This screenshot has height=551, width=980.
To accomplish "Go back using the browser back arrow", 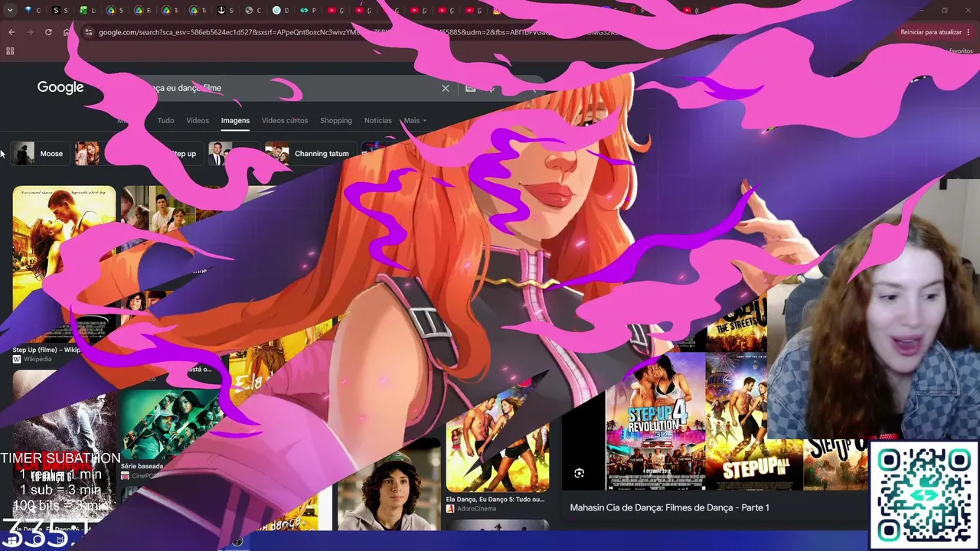I will [x=11, y=32].
